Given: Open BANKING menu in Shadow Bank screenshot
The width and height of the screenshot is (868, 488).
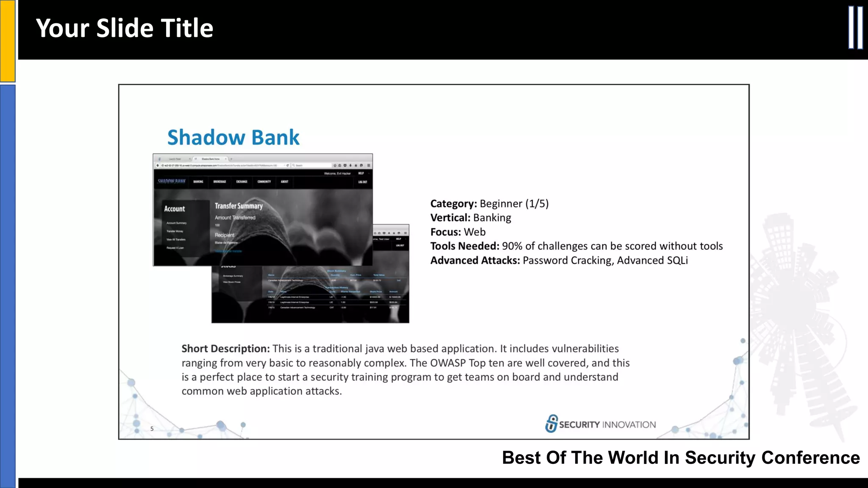Looking at the screenshot, I should coord(198,181).
